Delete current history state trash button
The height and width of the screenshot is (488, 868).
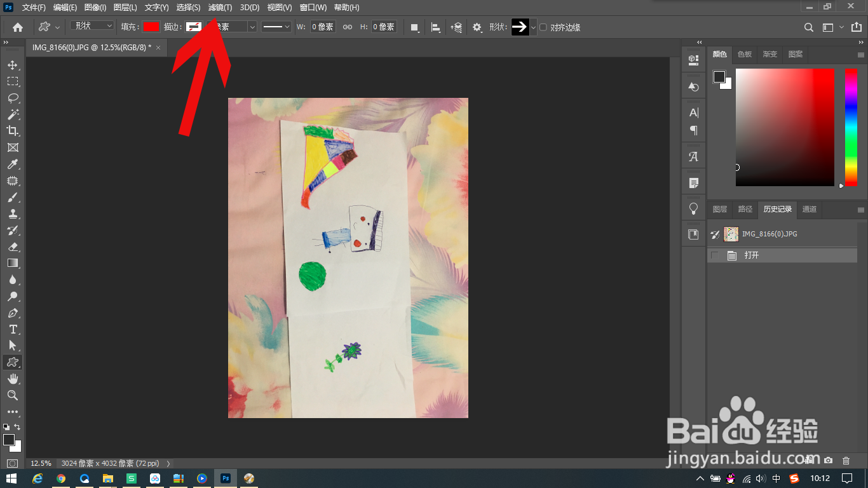pos(846,460)
